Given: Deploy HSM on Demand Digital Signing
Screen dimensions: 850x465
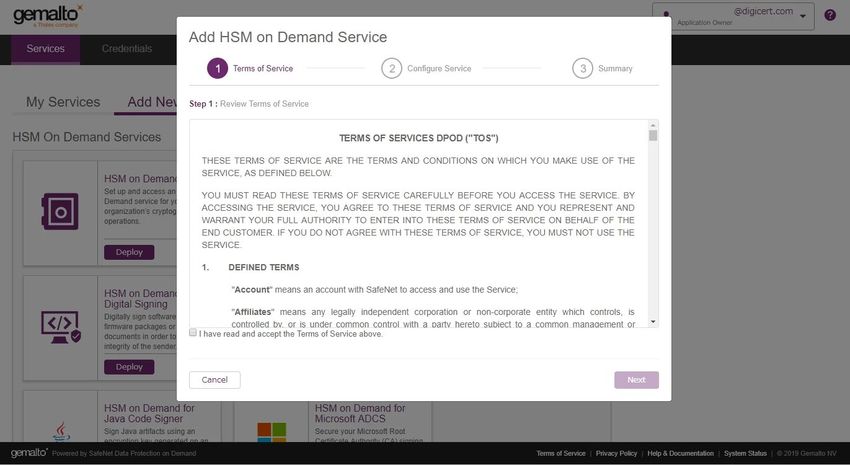Looking at the screenshot, I should click(129, 367).
